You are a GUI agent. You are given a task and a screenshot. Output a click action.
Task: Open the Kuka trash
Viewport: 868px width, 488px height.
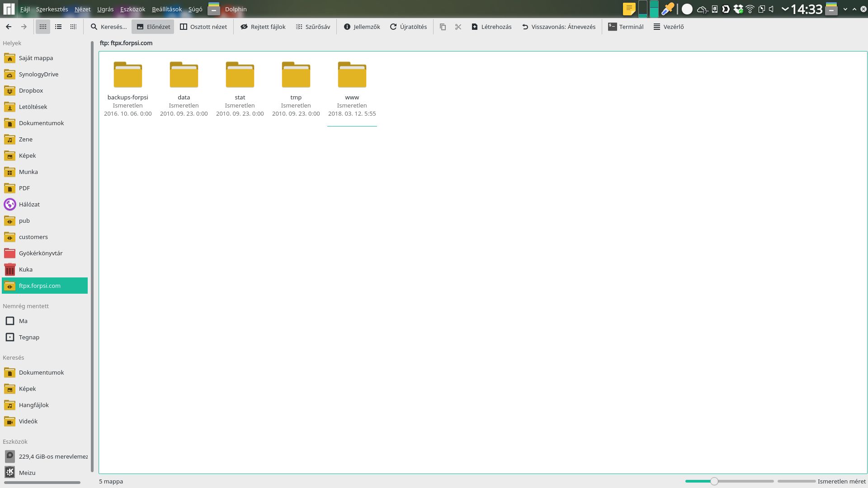(x=45, y=269)
